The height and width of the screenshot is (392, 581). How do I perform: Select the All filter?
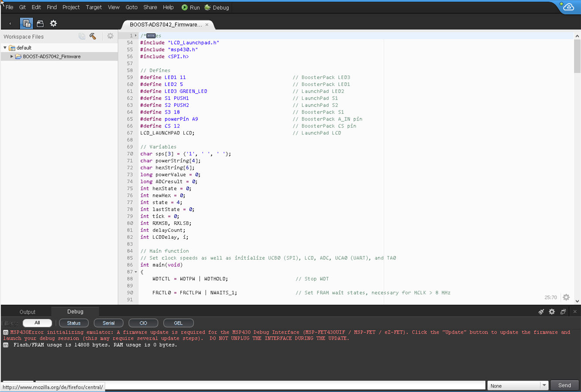[37, 323]
